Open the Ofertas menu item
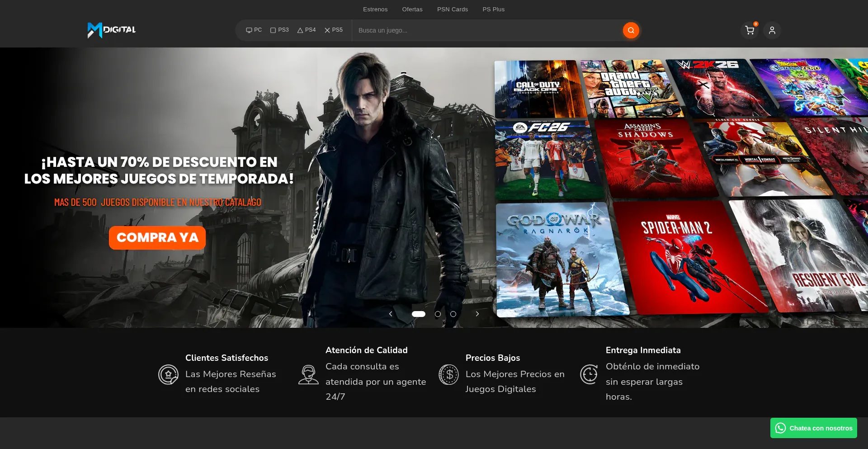 tap(412, 9)
